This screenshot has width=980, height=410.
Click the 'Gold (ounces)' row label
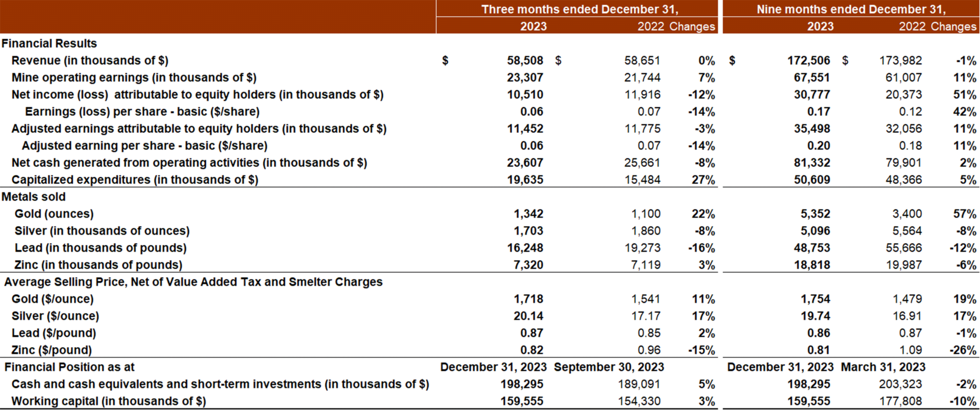click(x=54, y=214)
